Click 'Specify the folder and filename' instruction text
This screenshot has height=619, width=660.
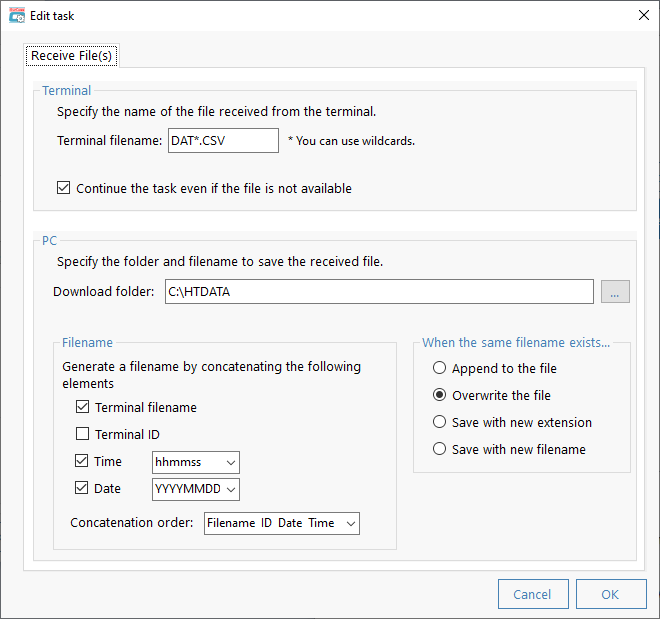220,261
